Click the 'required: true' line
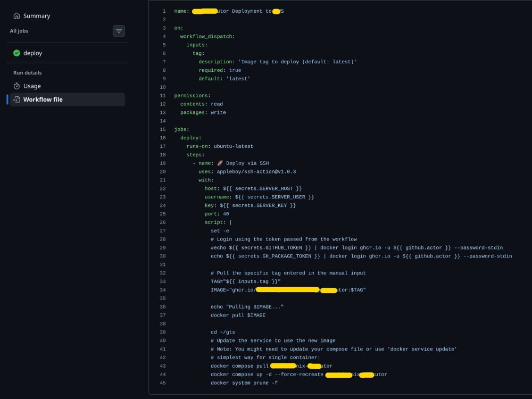The width and height of the screenshot is (532, 399). (220, 70)
